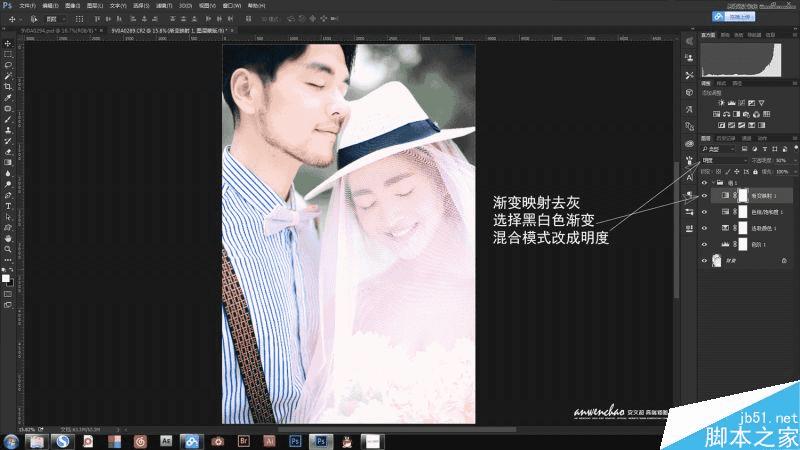This screenshot has width=800, height=450.
Task: Switch to the Histogram panel tab
Action: click(708, 35)
